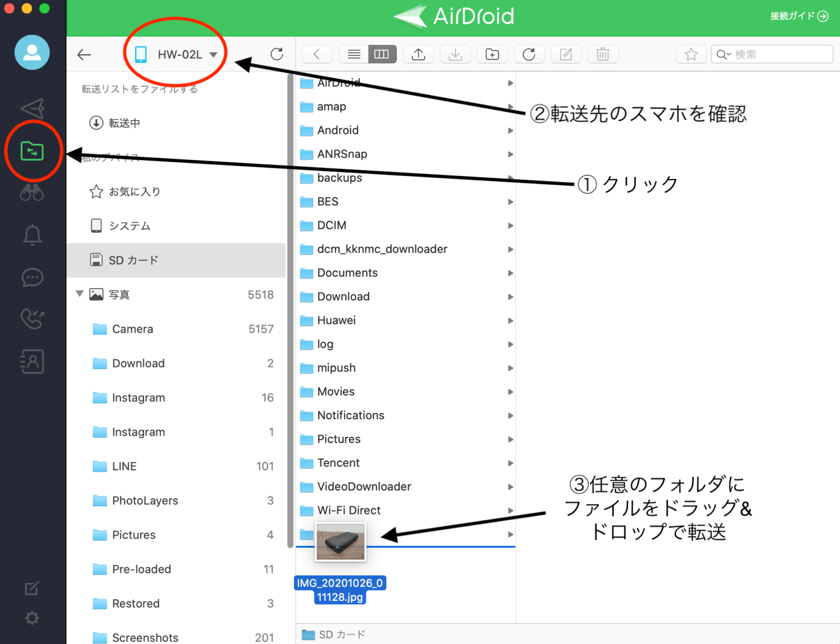This screenshot has height=644, width=840.
Task: Toggle favorite with the star button
Action: pyautogui.click(x=691, y=54)
